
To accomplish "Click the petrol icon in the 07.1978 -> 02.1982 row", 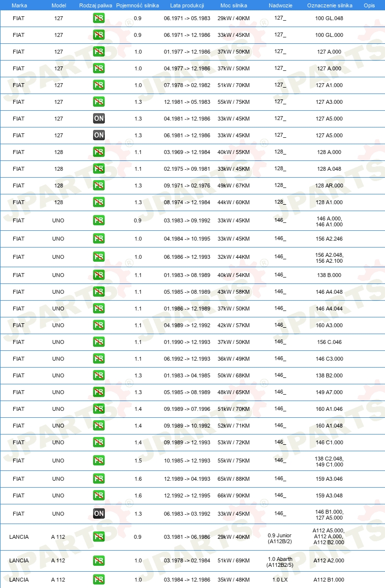I will 98,85.
